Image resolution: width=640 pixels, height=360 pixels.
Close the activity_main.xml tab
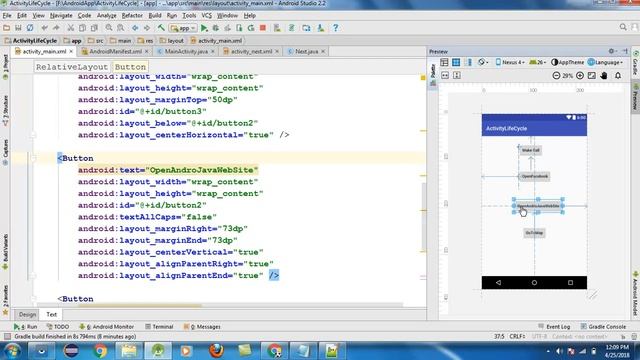[71, 51]
